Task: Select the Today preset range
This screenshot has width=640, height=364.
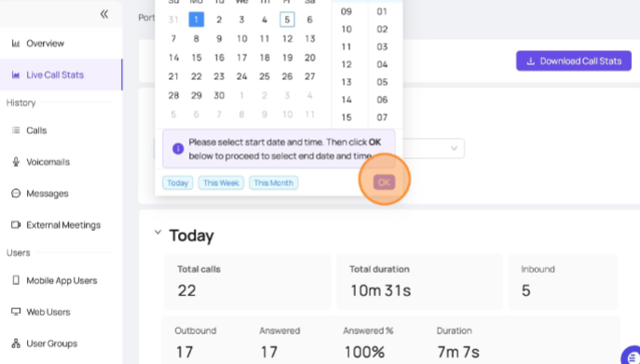Action: click(x=178, y=182)
